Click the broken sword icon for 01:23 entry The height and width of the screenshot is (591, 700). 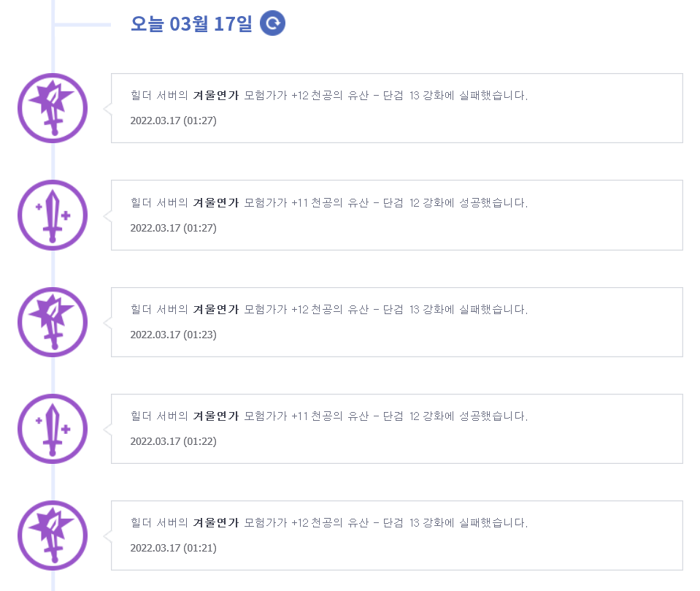tap(53, 322)
